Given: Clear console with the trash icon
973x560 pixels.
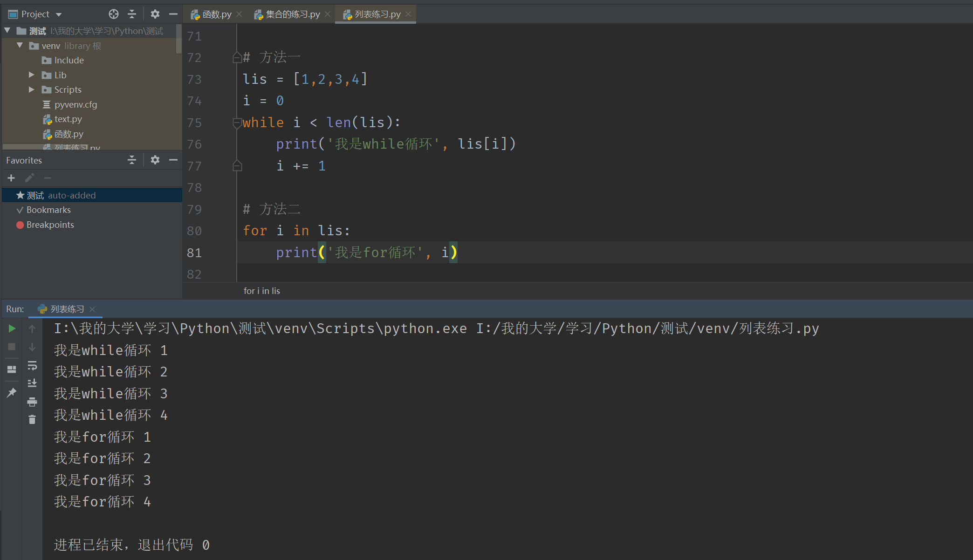Looking at the screenshot, I should click(32, 420).
